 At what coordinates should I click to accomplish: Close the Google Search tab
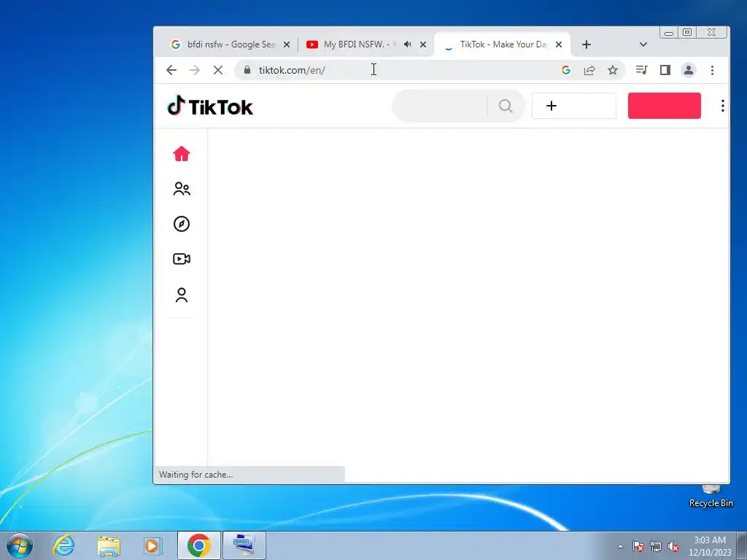point(286,44)
